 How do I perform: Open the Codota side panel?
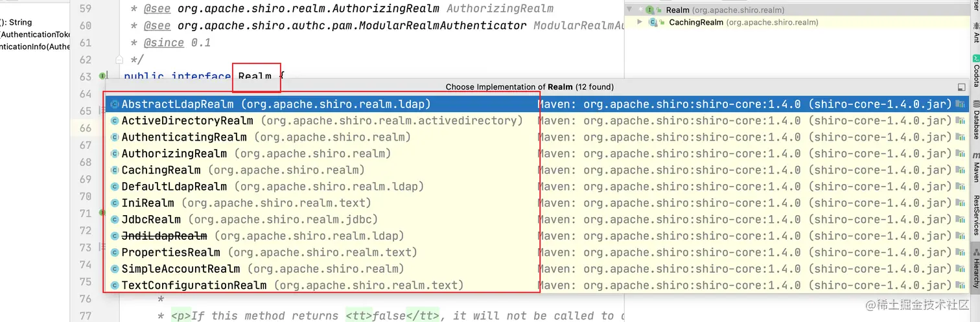click(975, 70)
